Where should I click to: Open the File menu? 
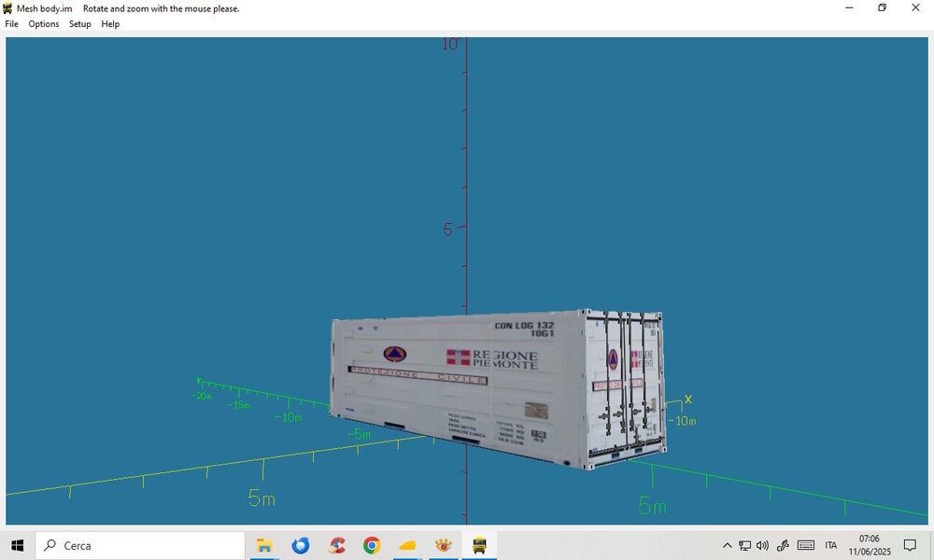[11, 24]
